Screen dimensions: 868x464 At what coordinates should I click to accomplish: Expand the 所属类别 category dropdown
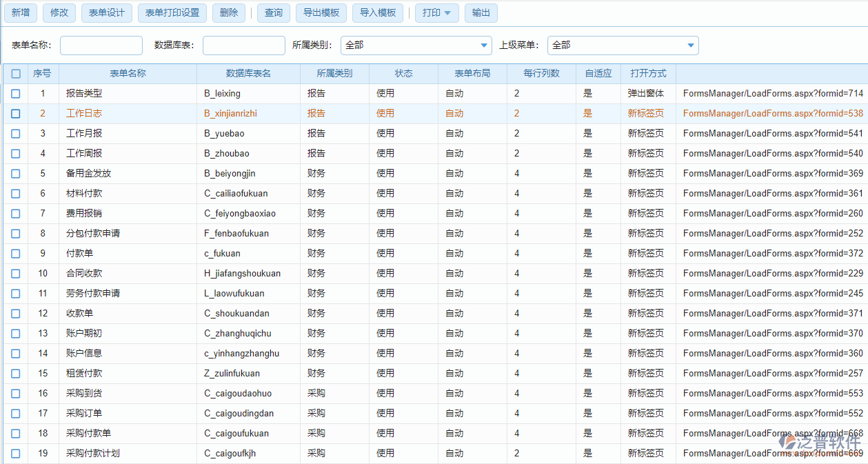[x=483, y=46]
